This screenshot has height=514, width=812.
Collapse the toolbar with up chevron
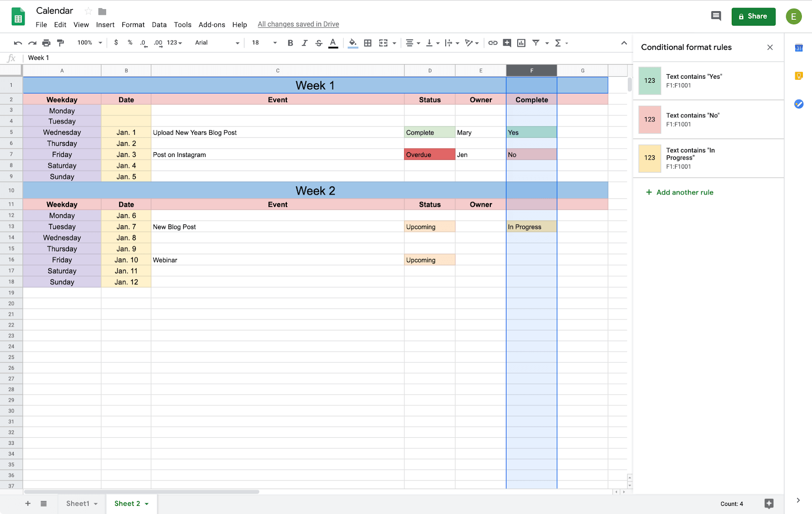(624, 43)
